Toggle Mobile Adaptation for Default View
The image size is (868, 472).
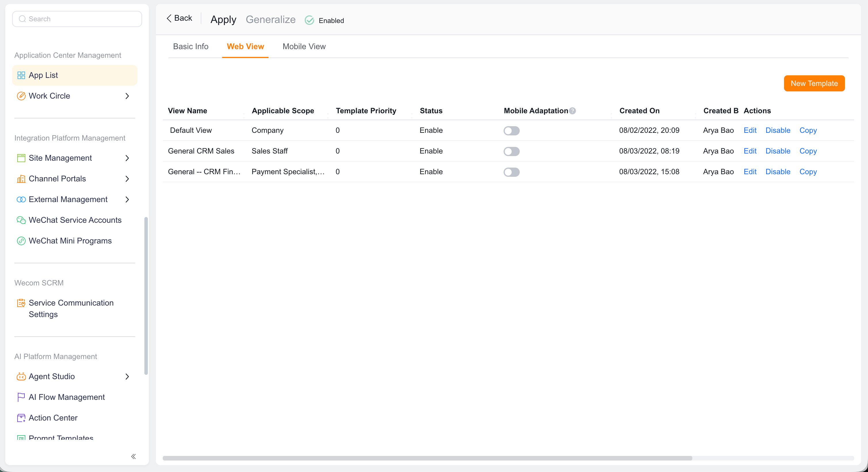click(x=511, y=131)
